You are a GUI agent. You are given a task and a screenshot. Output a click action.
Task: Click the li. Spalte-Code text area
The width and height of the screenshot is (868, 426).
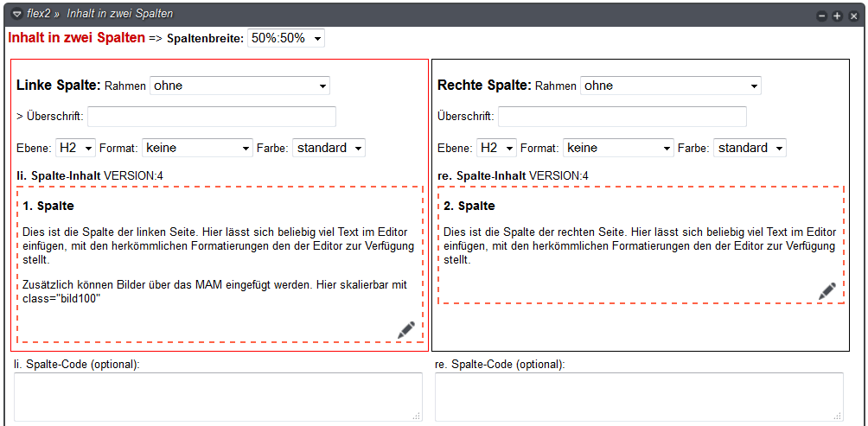point(218,397)
